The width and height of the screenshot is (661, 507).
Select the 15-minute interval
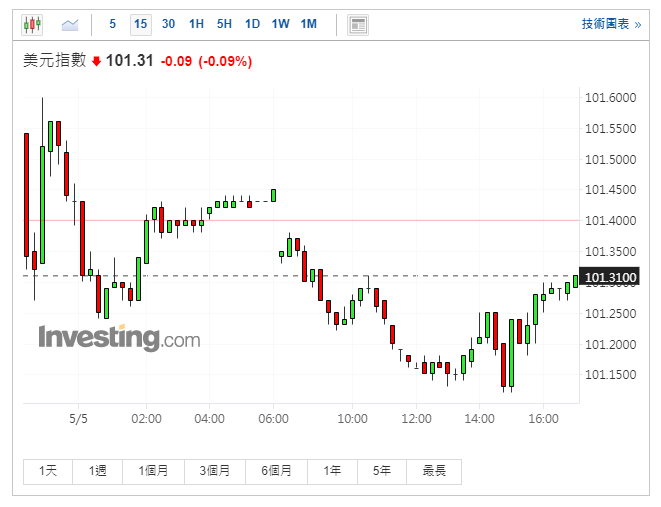(141, 24)
